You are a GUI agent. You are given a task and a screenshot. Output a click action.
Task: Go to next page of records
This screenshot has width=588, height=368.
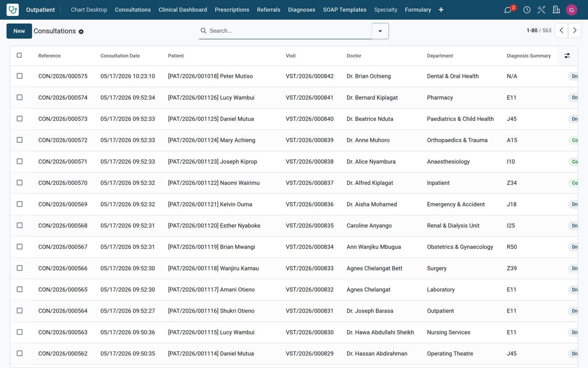(x=575, y=31)
